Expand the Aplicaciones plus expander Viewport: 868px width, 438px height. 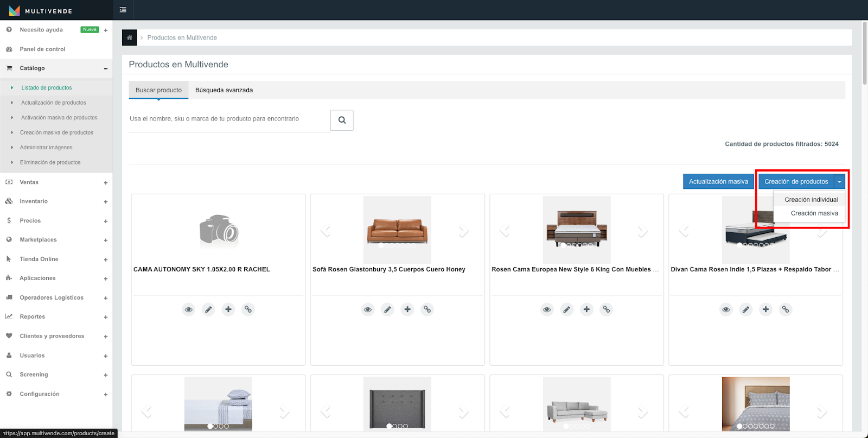click(x=106, y=279)
